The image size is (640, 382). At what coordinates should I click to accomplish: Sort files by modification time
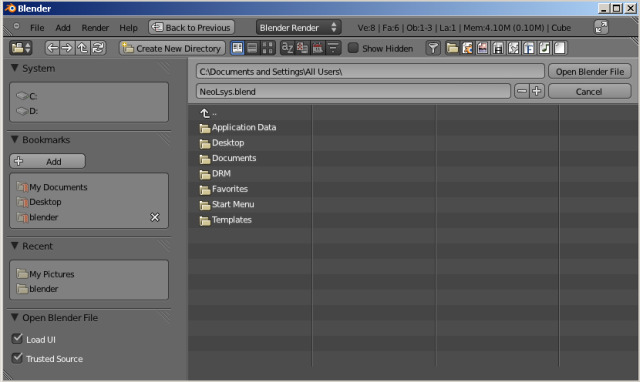[318, 48]
